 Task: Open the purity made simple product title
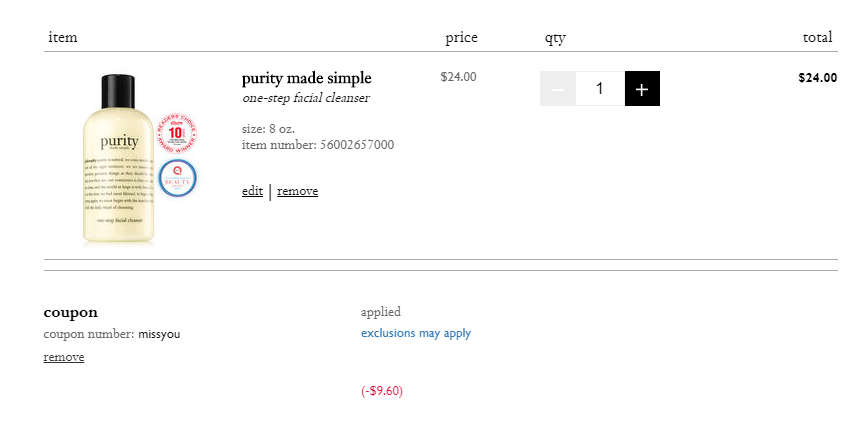pyautogui.click(x=307, y=78)
